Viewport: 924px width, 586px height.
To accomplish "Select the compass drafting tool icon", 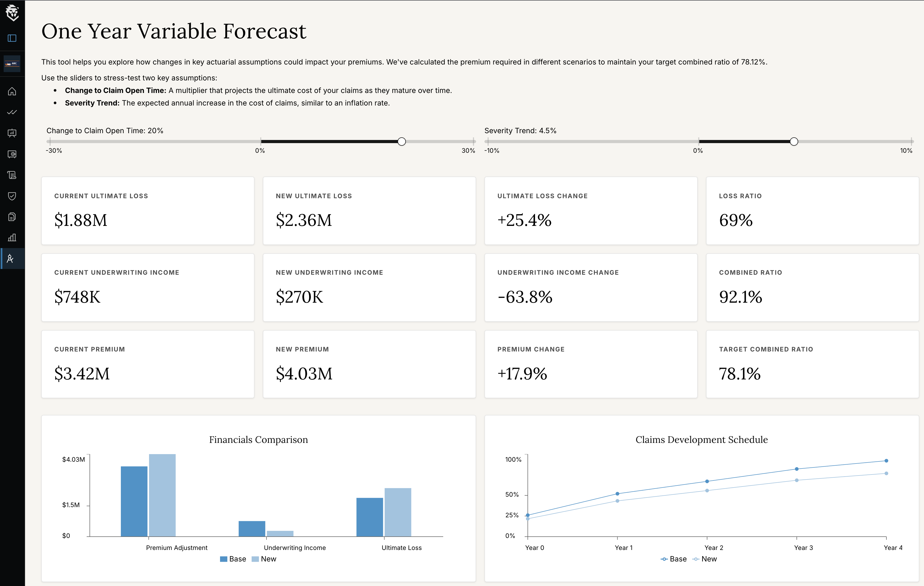I will tap(10, 259).
